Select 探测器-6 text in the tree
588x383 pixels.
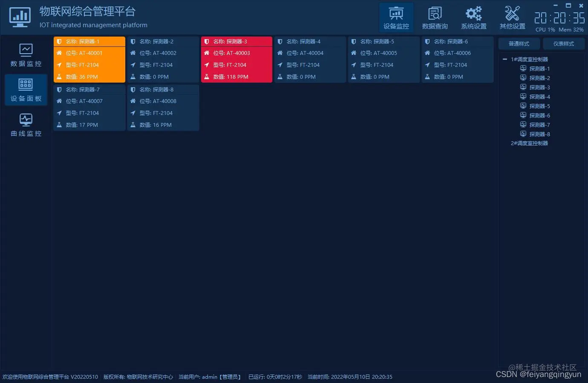(x=539, y=116)
